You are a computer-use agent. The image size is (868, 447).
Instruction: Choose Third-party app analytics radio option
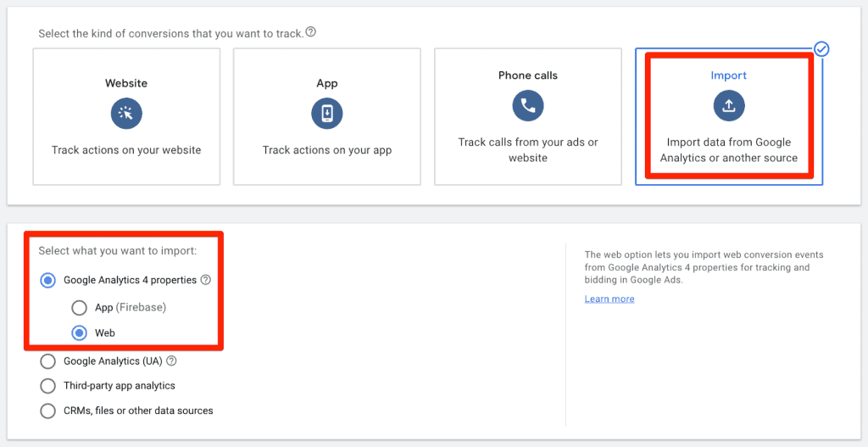tap(48, 386)
